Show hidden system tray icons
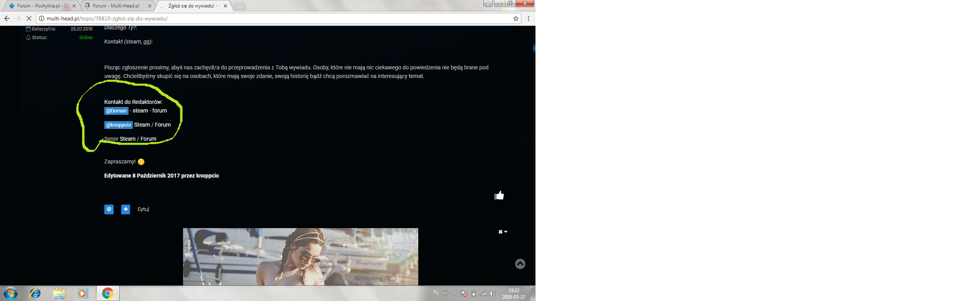980x301 pixels. 454,294
